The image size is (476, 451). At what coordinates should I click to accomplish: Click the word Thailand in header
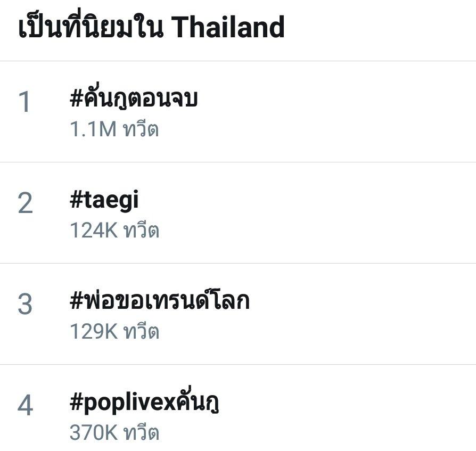(x=228, y=27)
